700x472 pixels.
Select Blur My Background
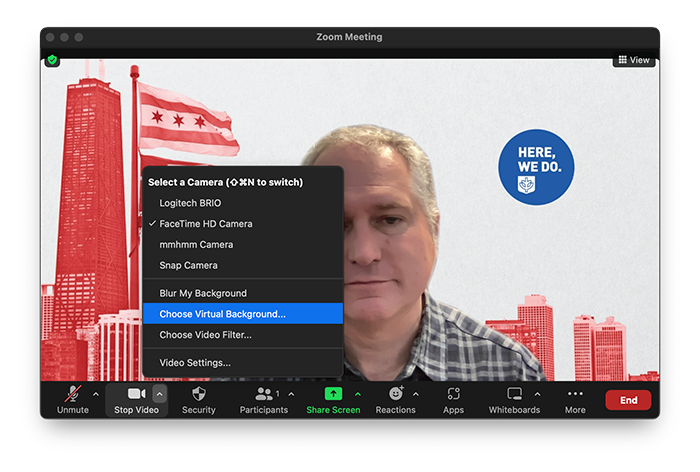(203, 293)
